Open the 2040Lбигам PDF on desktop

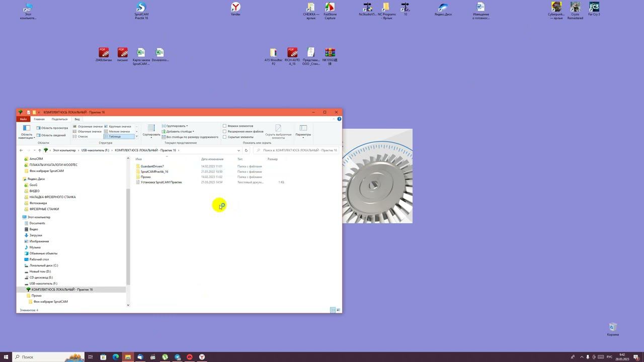pyautogui.click(x=104, y=55)
